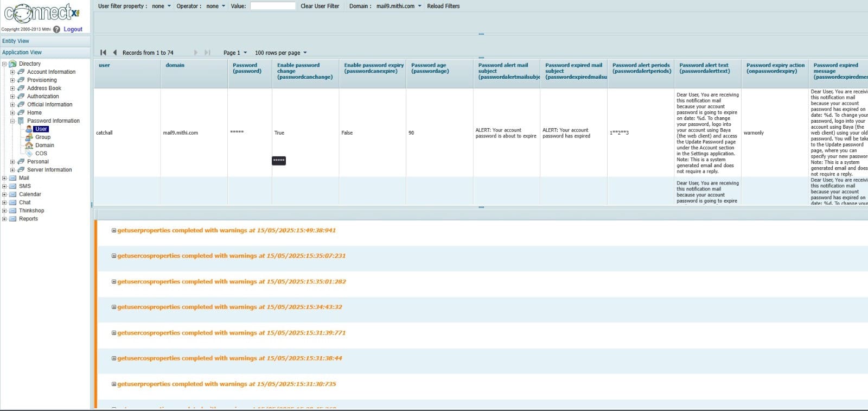Select the Domain house icon in tree
The width and height of the screenshot is (868, 411).
pyautogui.click(x=29, y=146)
